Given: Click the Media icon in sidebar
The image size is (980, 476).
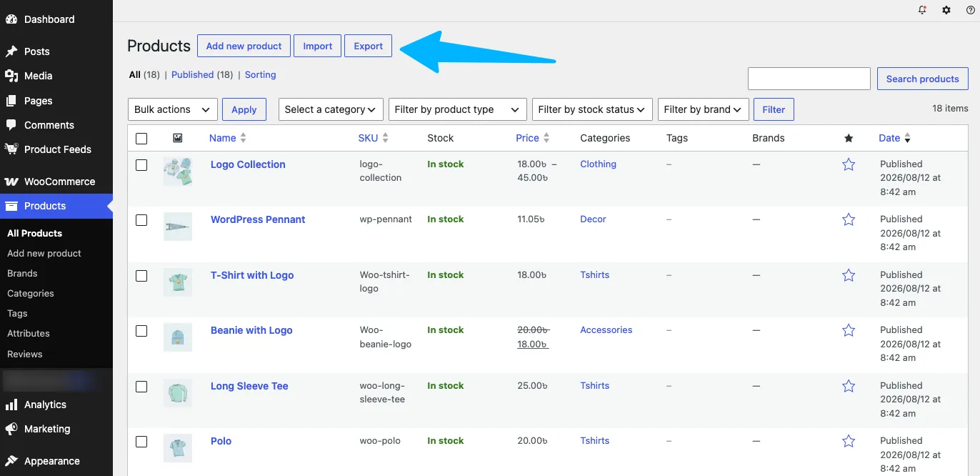Looking at the screenshot, I should pos(11,76).
